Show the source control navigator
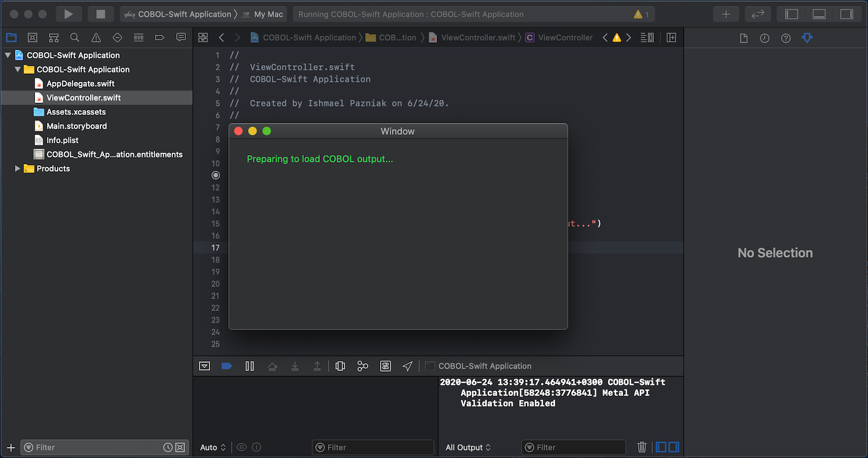Viewport: 868px width, 458px height. 33,37
